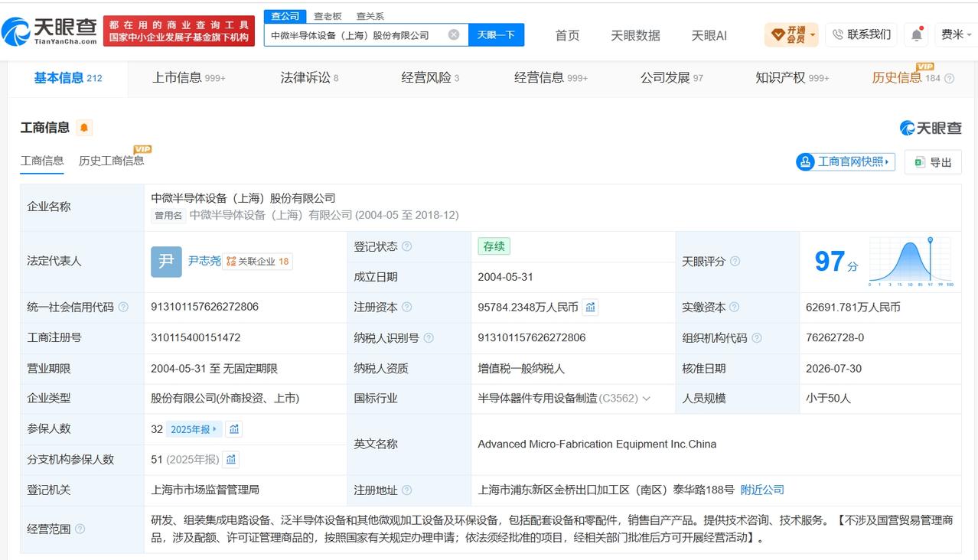978x560 pixels.
Task: Select the 查公司 search tab
Action: point(285,16)
